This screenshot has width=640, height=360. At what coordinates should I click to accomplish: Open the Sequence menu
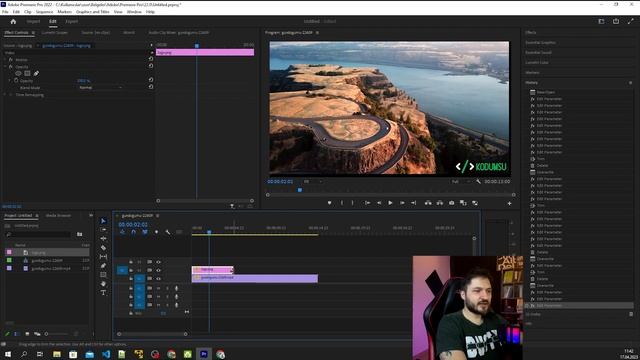click(44, 12)
